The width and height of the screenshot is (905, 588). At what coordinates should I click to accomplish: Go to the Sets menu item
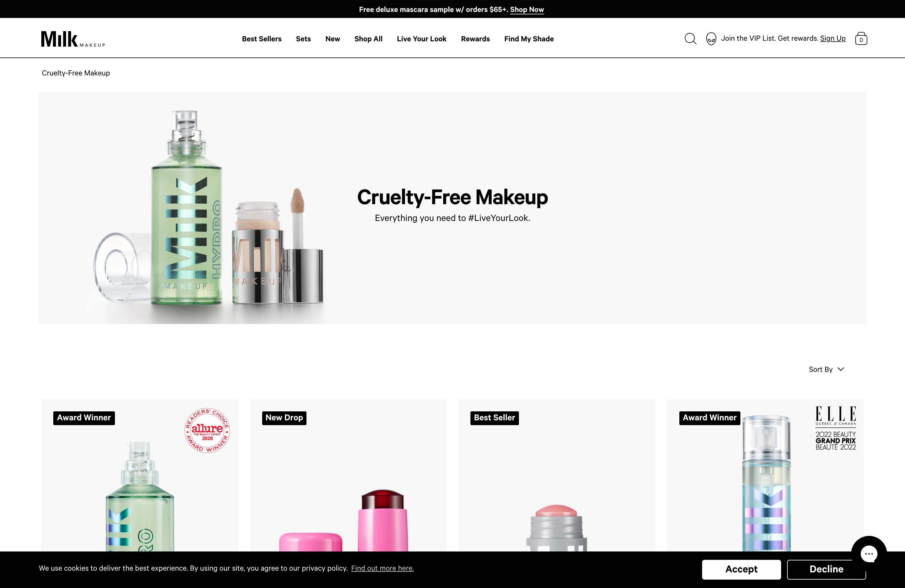[x=303, y=39]
